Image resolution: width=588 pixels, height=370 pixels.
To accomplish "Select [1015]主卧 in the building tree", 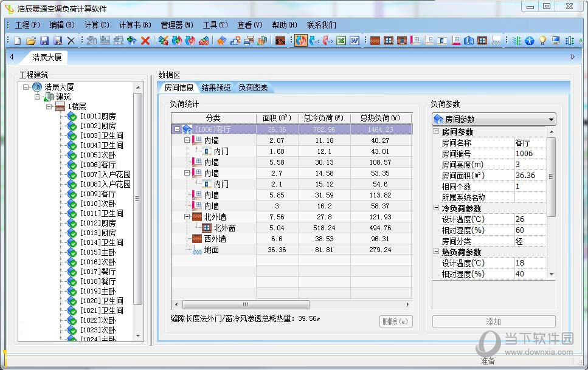I will 98,252.
